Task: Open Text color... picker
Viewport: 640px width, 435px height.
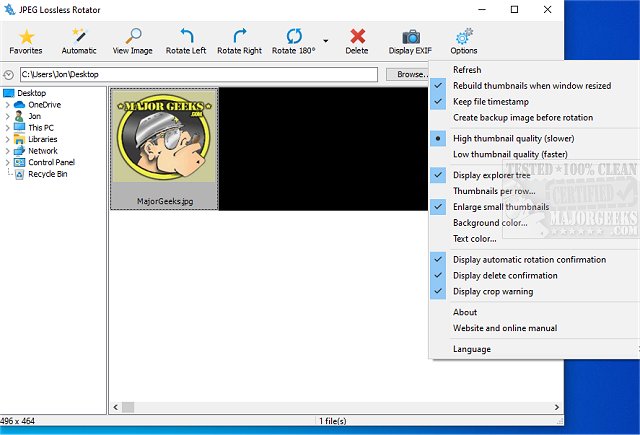Action: pyautogui.click(x=535, y=239)
